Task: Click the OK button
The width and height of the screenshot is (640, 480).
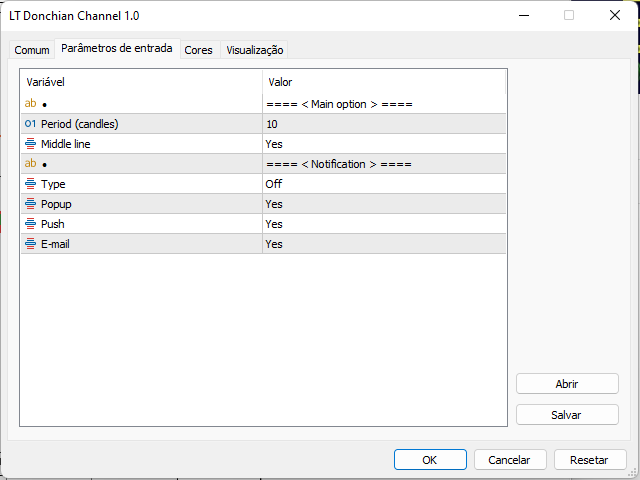Action: point(430,460)
